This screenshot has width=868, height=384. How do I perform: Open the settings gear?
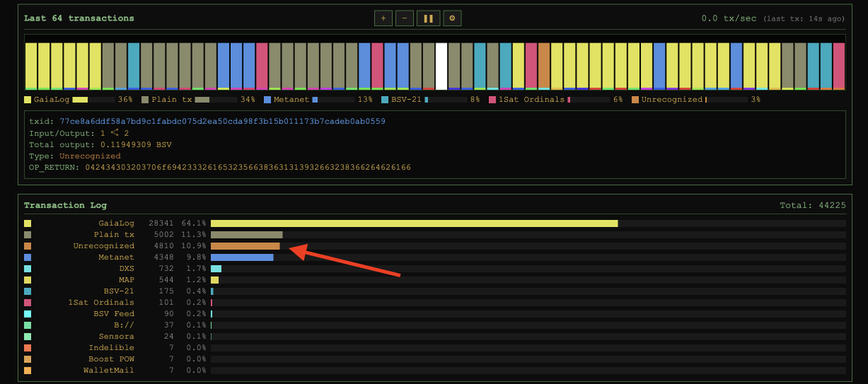[452, 18]
